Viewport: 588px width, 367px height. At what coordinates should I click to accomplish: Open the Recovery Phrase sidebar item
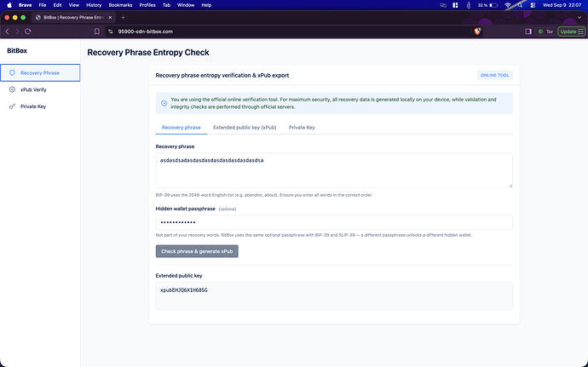click(x=40, y=72)
